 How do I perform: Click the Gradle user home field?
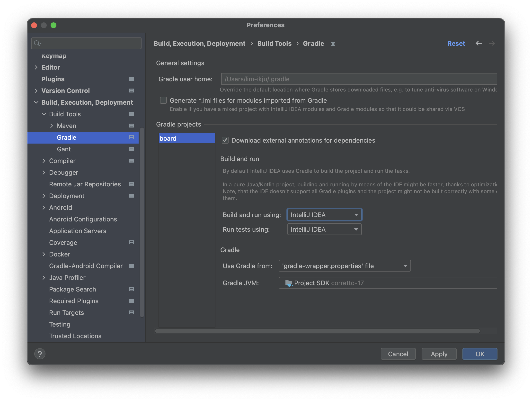pos(359,79)
